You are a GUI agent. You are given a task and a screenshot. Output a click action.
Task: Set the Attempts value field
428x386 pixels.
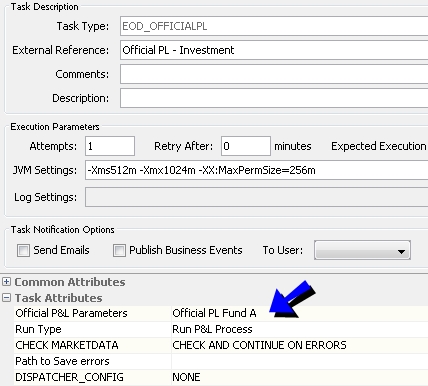[110, 146]
